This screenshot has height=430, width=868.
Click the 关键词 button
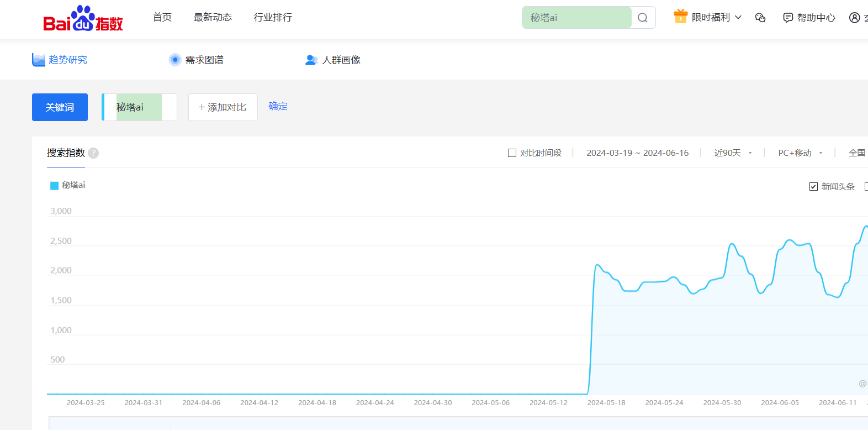point(60,107)
